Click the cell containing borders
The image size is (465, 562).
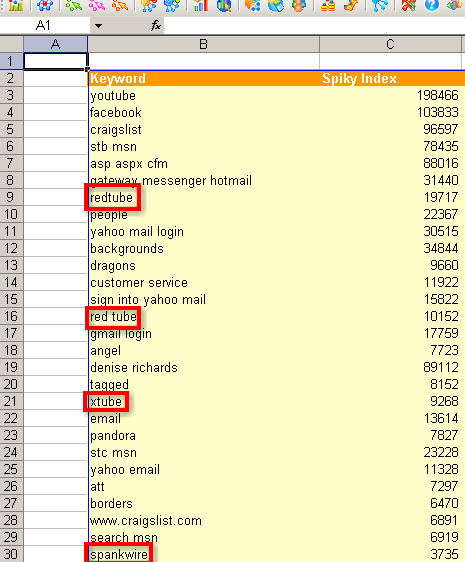point(203,503)
